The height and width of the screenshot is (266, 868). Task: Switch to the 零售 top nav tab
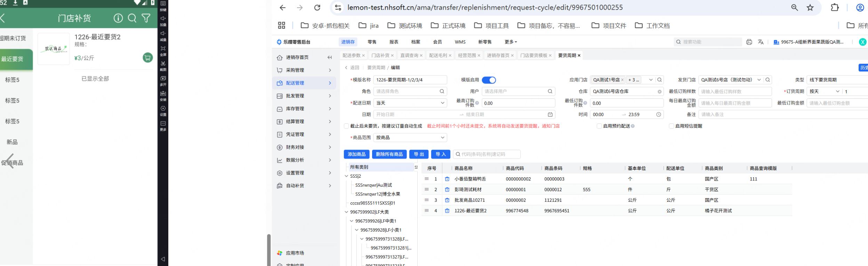pos(372,42)
